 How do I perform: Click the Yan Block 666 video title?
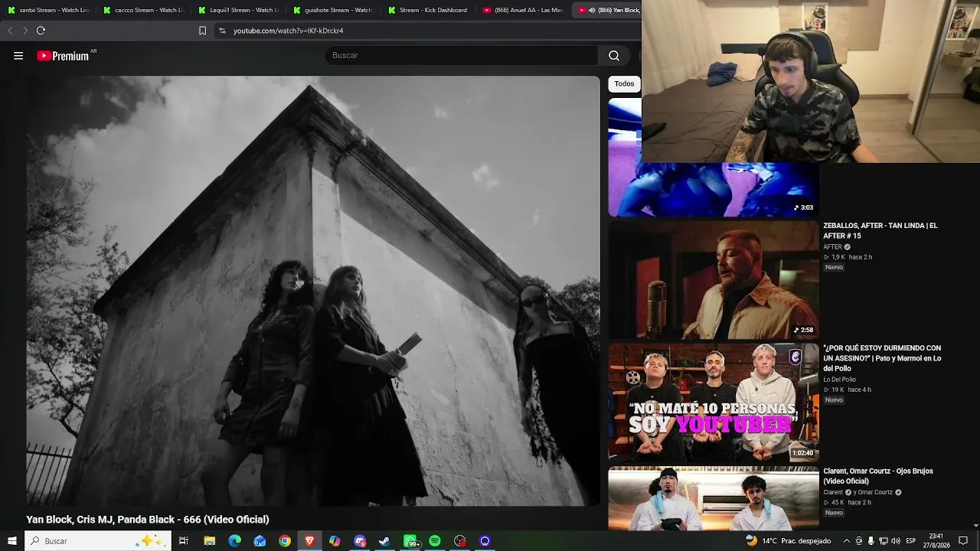click(148, 520)
